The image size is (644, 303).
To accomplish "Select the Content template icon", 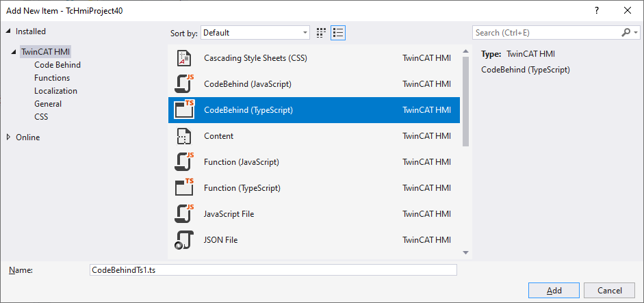I will coord(183,136).
